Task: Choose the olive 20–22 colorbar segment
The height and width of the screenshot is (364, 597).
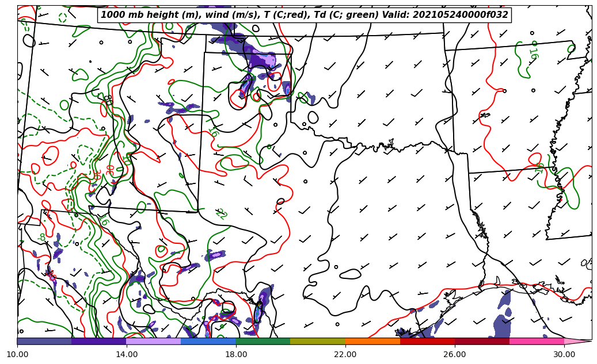Action: tap(318, 341)
